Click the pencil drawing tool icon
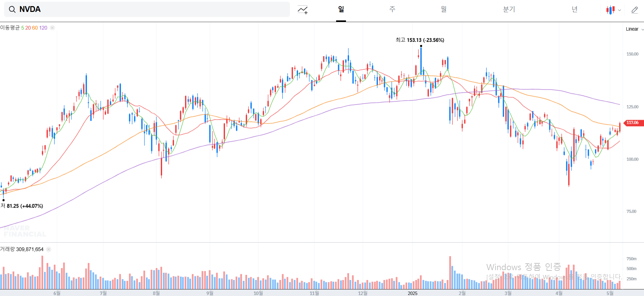 634,10
